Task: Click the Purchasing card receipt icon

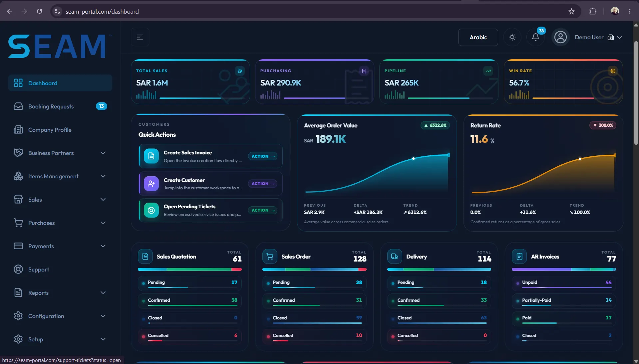Action: pos(364,71)
